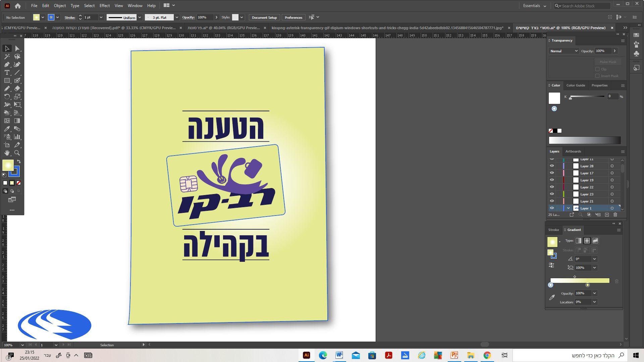The image size is (644, 362).
Task: Select the Direct Selection tool
Action: coord(17,49)
